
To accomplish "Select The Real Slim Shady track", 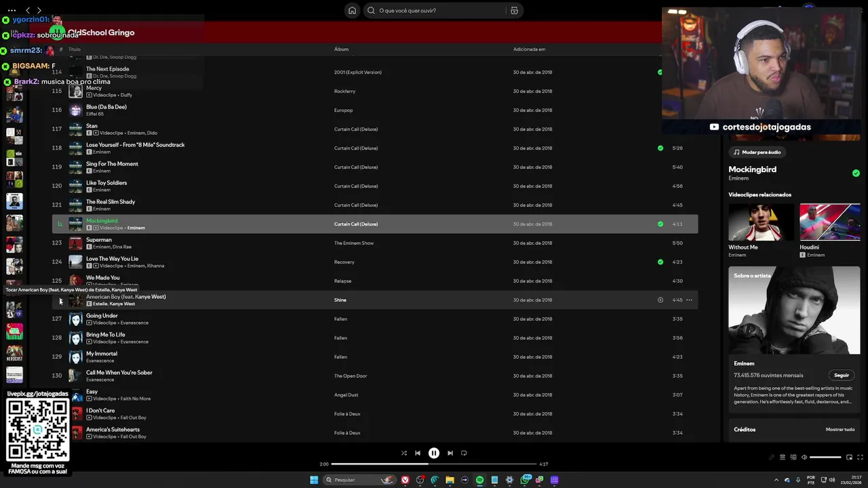I will pyautogui.click(x=375, y=205).
